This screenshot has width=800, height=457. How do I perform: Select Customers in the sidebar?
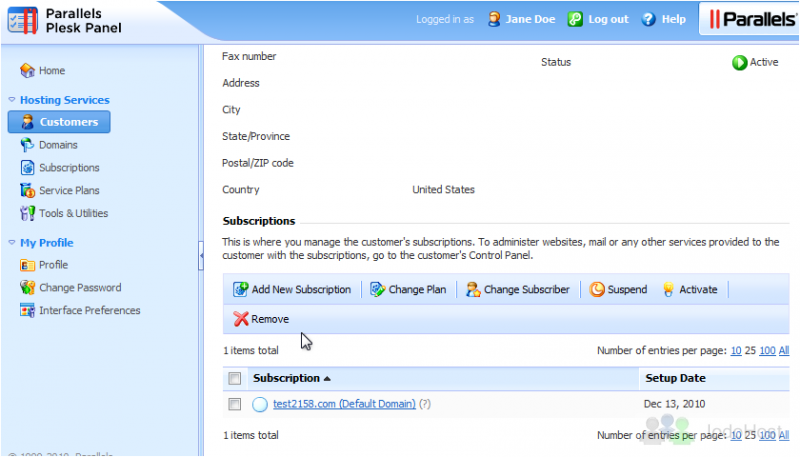coord(59,122)
